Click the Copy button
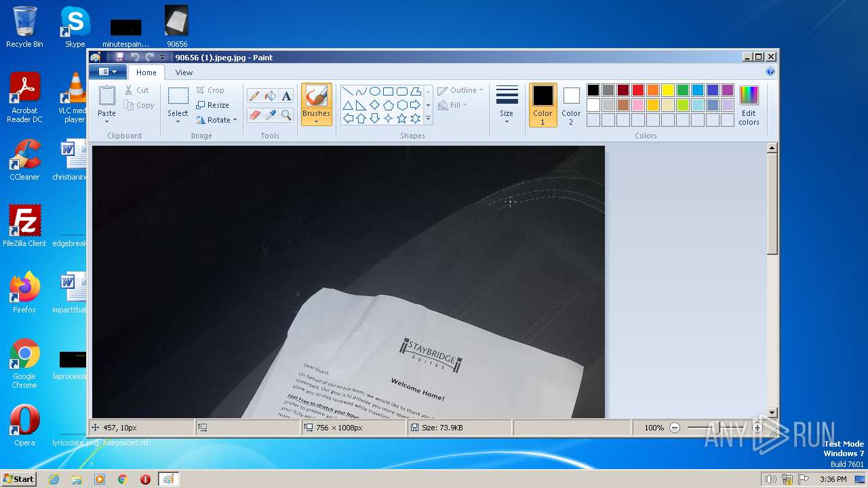The image size is (868, 488). point(140,105)
